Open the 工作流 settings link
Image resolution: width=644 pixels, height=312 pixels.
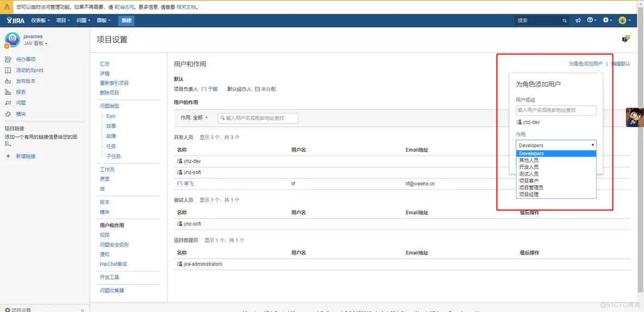pos(107,170)
